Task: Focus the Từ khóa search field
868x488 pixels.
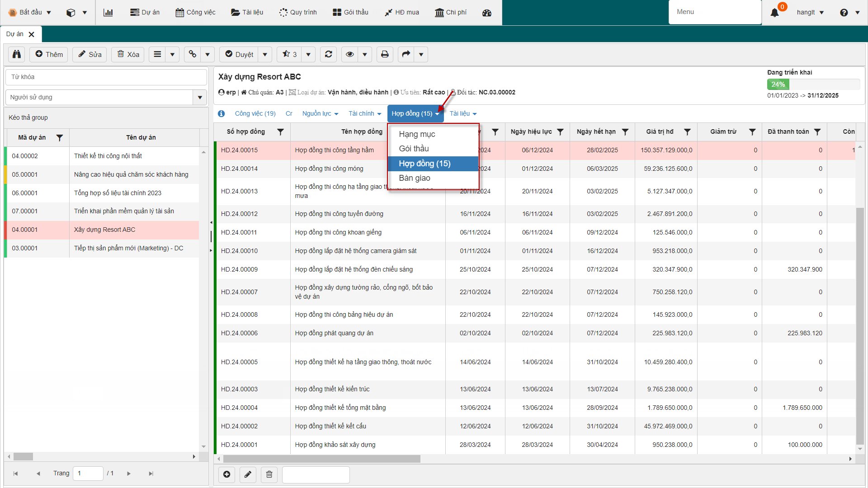Action: coord(106,77)
